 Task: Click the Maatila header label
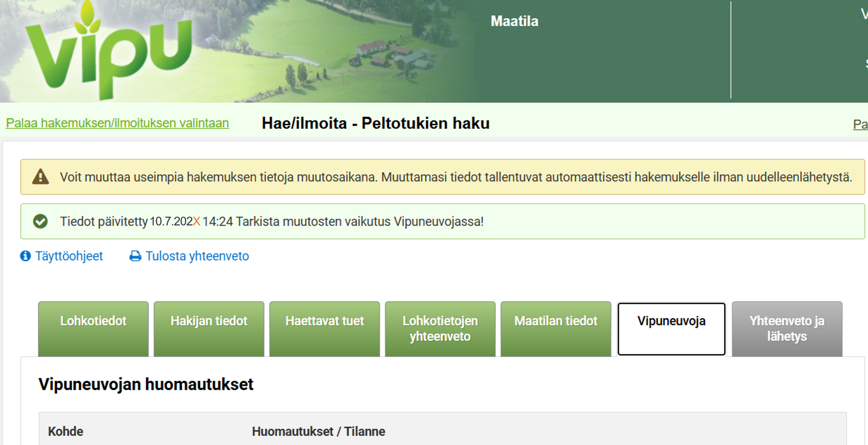515,21
